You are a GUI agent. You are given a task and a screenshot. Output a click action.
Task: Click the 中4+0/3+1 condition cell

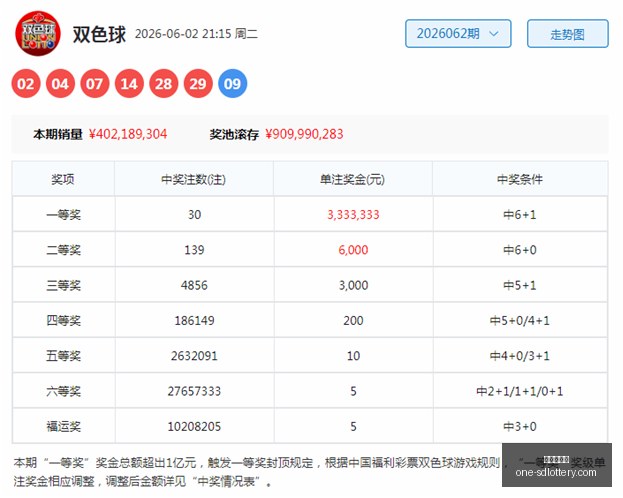click(520, 356)
